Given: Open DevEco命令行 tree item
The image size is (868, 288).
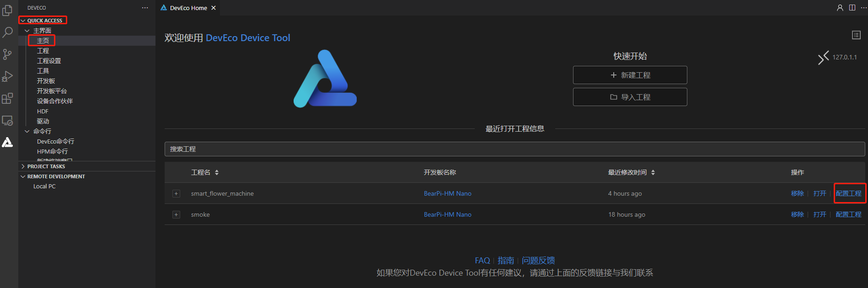Looking at the screenshot, I should tap(55, 141).
